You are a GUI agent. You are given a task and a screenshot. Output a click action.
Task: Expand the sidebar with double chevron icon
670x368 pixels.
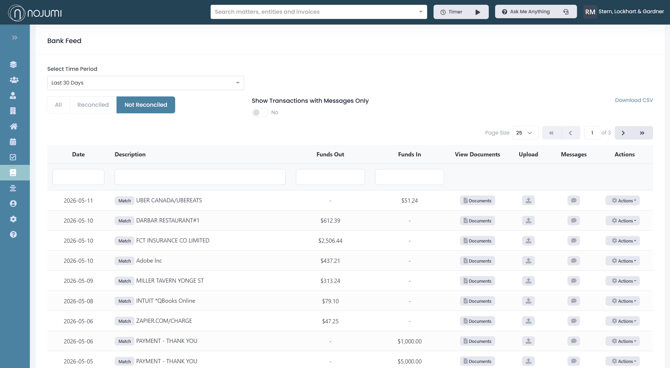tap(15, 38)
